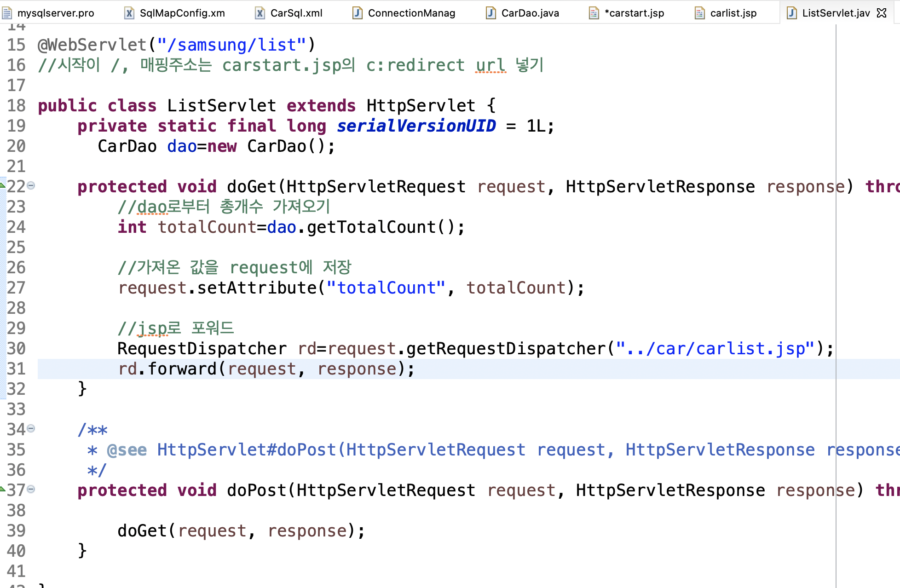Click the carlist.jsp file icon
Screen dimensions: 900x588
pyautogui.click(x=700, y=13)
